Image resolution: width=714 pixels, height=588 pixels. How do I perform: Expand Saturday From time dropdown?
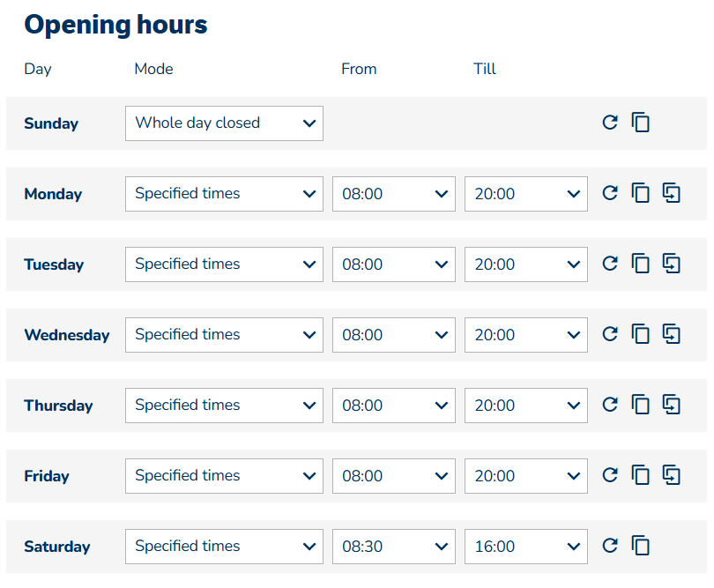point(394,547)
